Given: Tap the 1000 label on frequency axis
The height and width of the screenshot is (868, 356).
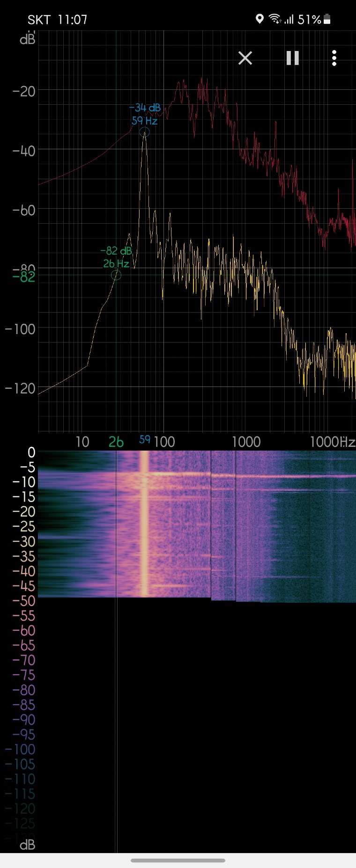Looking at the screenshot, I should click(246, 442).
